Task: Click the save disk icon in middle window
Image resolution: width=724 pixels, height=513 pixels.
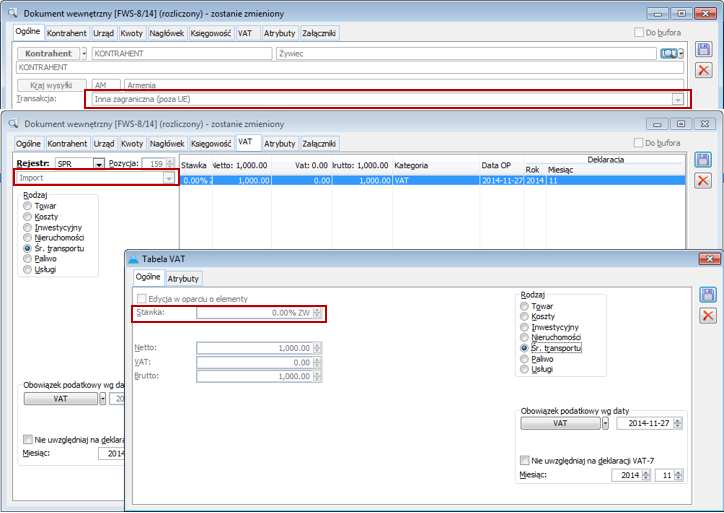Action: click(703, 160)
